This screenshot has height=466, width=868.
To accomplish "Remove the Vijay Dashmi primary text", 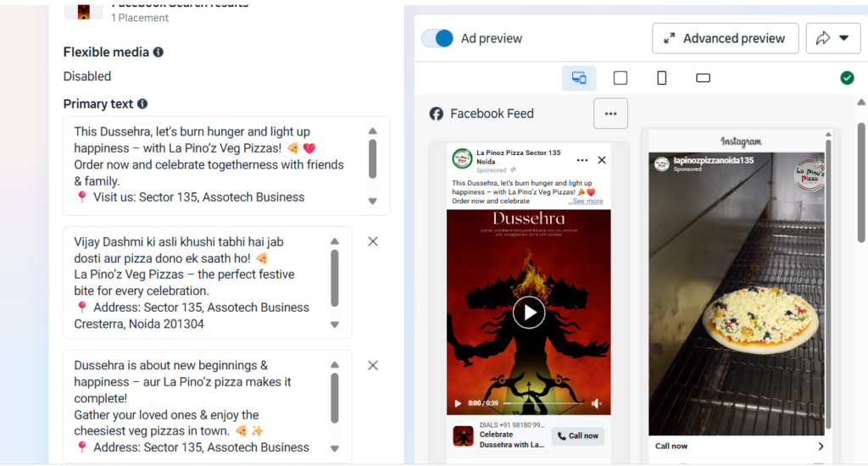I will click(x=373, y=241).
